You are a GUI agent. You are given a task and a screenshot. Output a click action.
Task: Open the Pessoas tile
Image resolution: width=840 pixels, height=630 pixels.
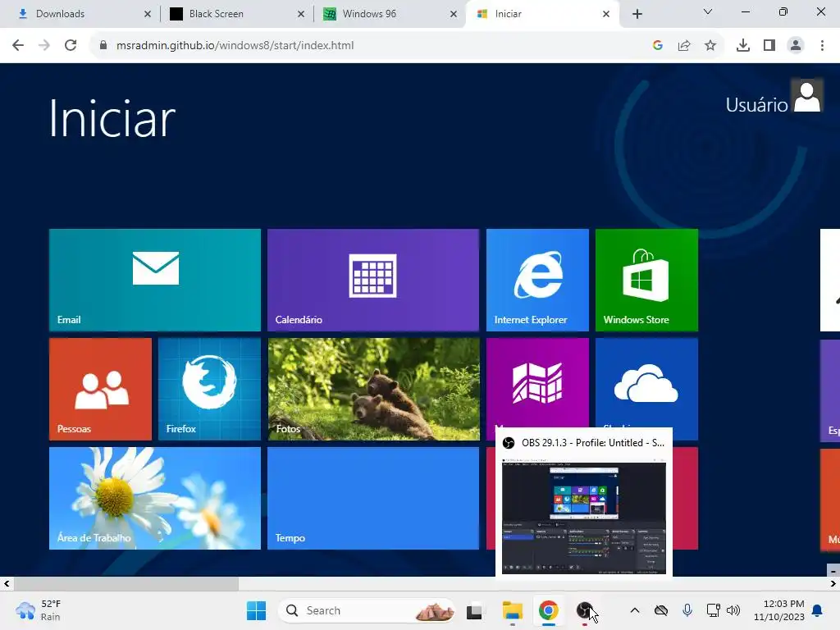[x=100, y=389]
